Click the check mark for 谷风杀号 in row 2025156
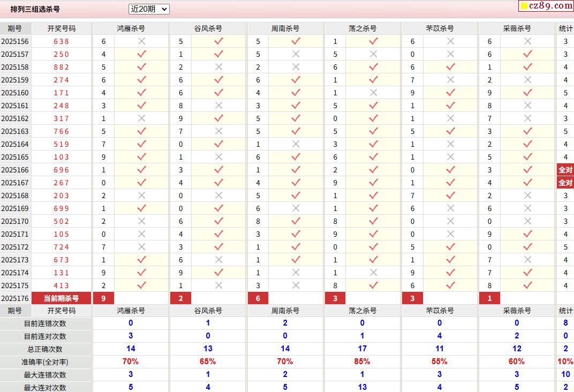The image size is (574, 392). (x=219, y=41)
